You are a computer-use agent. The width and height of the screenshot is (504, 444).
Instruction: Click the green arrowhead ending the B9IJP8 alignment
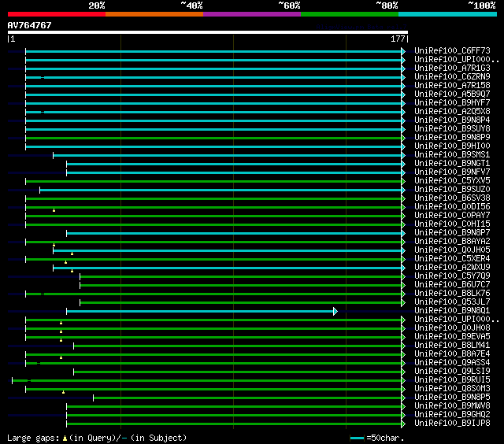tap(403, 424)
